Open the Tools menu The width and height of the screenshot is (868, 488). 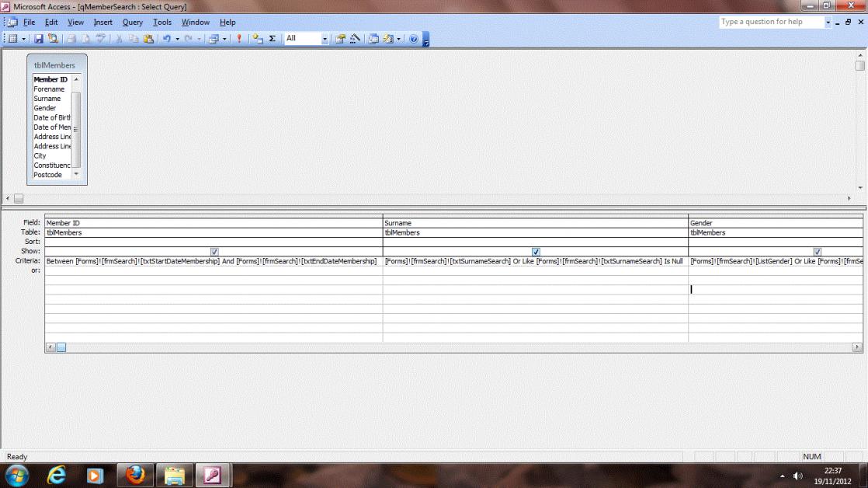[162, 23]
